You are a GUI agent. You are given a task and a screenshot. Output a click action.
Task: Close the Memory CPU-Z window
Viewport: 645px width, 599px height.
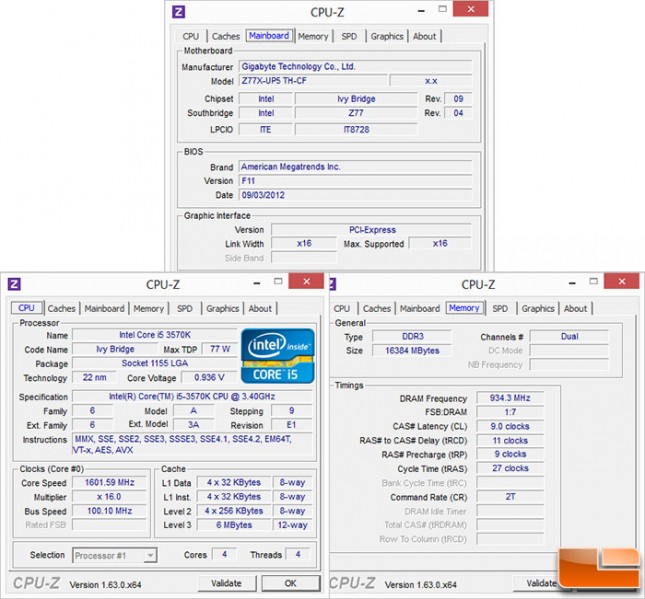click(622, 281)
